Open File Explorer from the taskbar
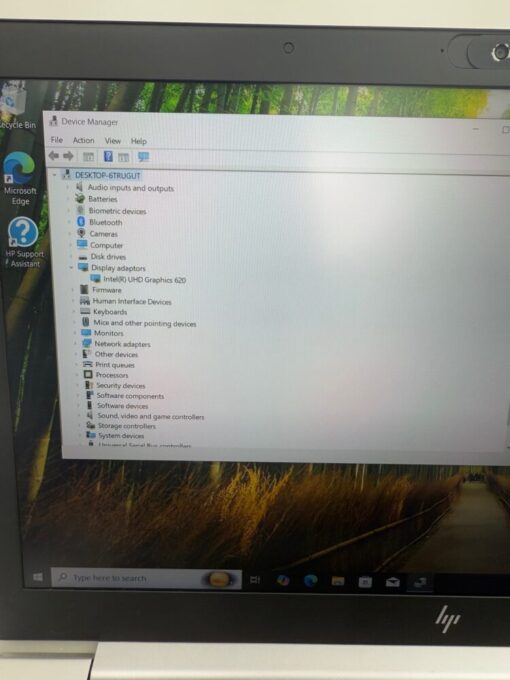Image resolution: width=510 pixels, height=680 pixels. click(338, 581)
